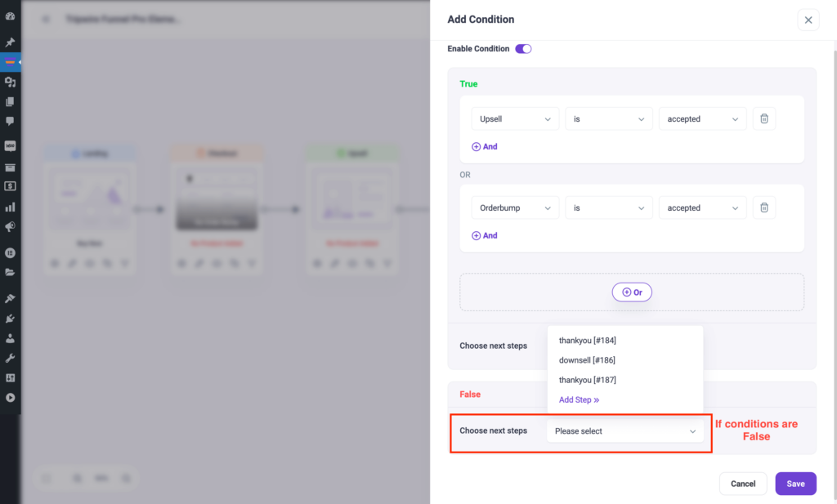
Task: Disable the Enable Condition toggle
Action: click(522, 48)
